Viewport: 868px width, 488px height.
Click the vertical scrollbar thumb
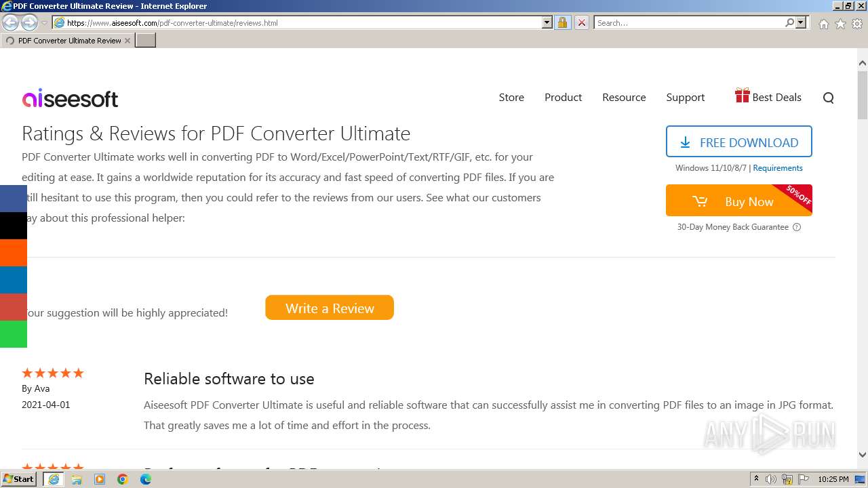862,94
